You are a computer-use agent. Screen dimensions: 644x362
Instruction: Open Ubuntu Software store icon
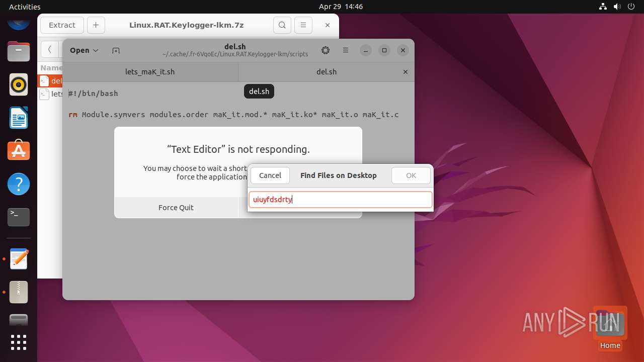tap(19, 150)
